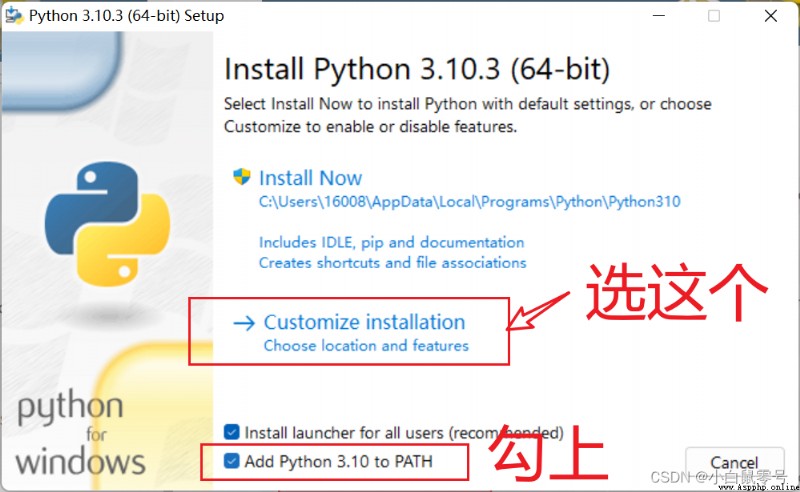Close the Python Setup window
This screenshot has width=800, height=492.
(770, 16)
